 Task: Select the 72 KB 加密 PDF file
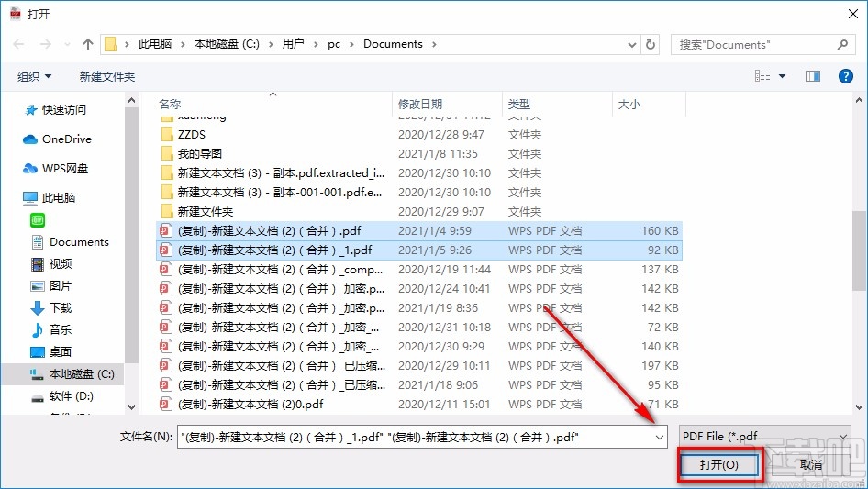(x=419, y=328)
